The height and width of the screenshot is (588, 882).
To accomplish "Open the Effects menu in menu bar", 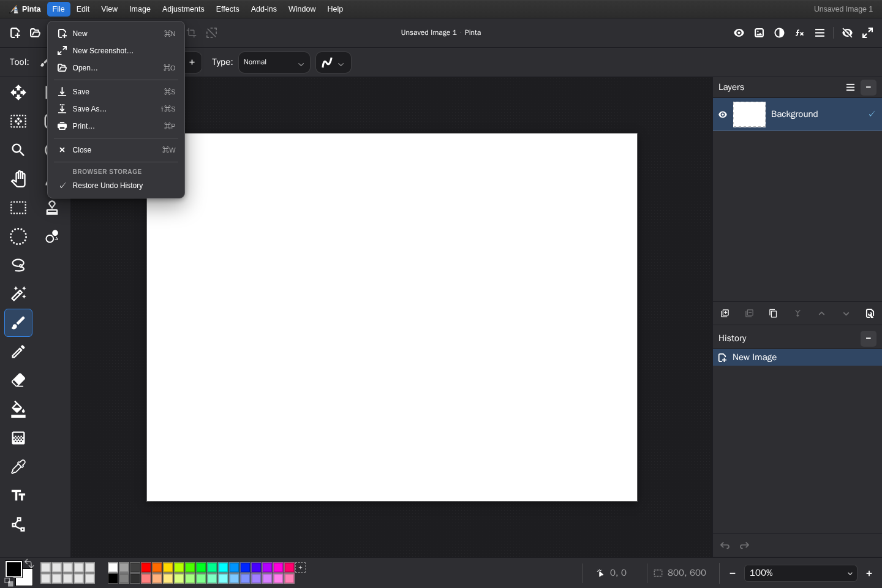I will coord(228,9).
